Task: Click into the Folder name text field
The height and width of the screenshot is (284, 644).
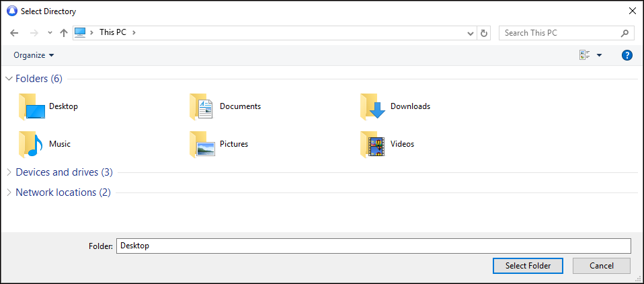Action: pyautogui.click(x=373, y=246)
